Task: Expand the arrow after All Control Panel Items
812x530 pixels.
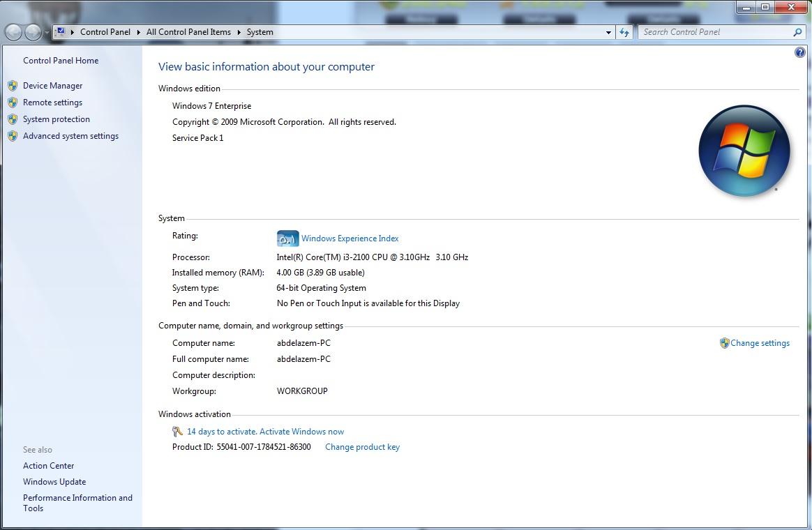Action: click(239, 32)
